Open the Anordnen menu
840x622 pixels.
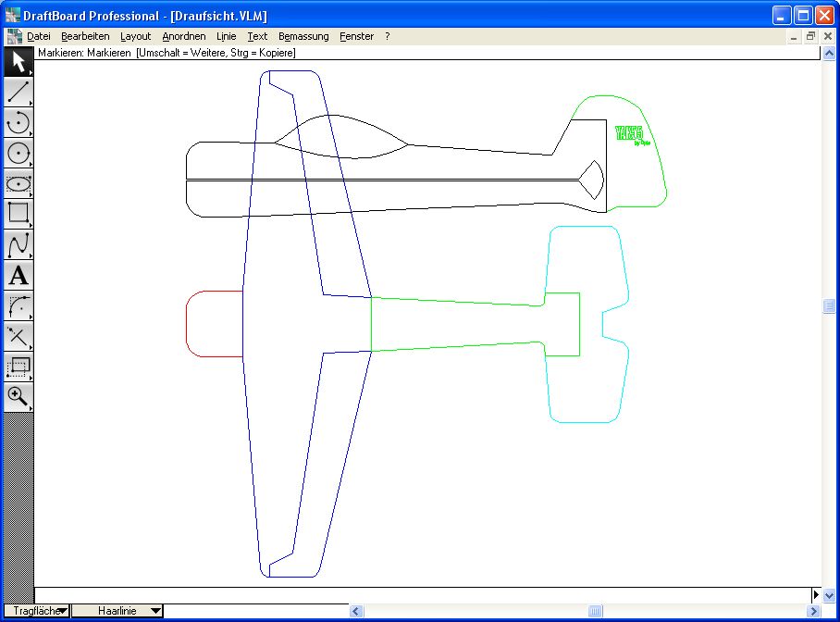[184, 36]
